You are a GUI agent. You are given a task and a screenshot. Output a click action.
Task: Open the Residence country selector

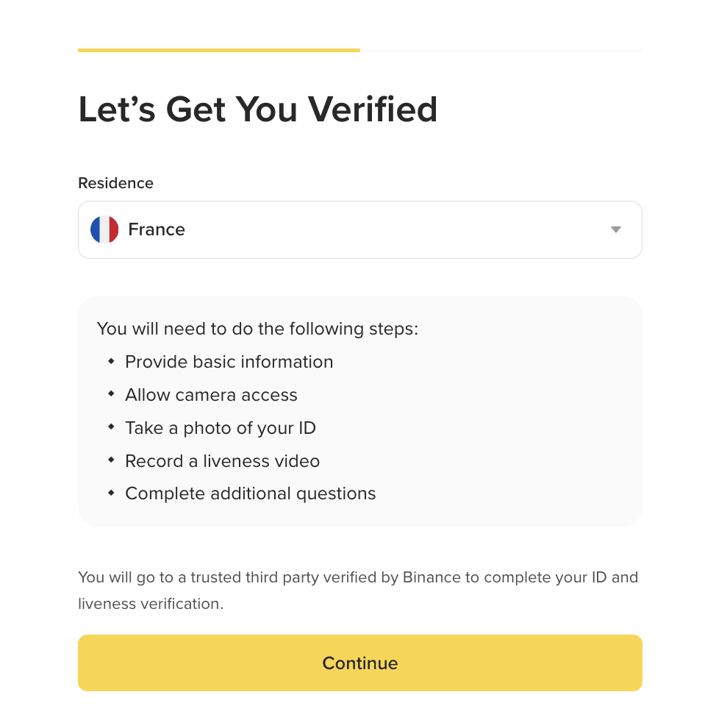(359, 229)
